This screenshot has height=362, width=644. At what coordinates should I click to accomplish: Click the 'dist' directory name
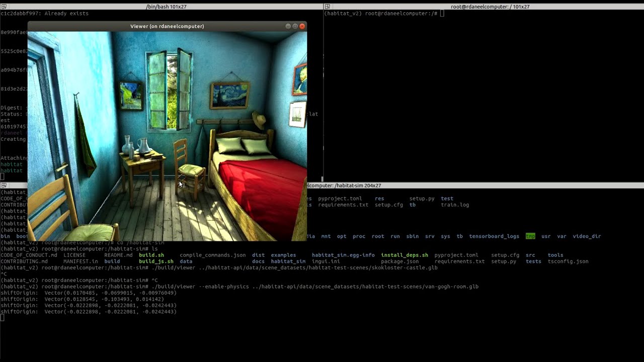click(x=258, y=255)
